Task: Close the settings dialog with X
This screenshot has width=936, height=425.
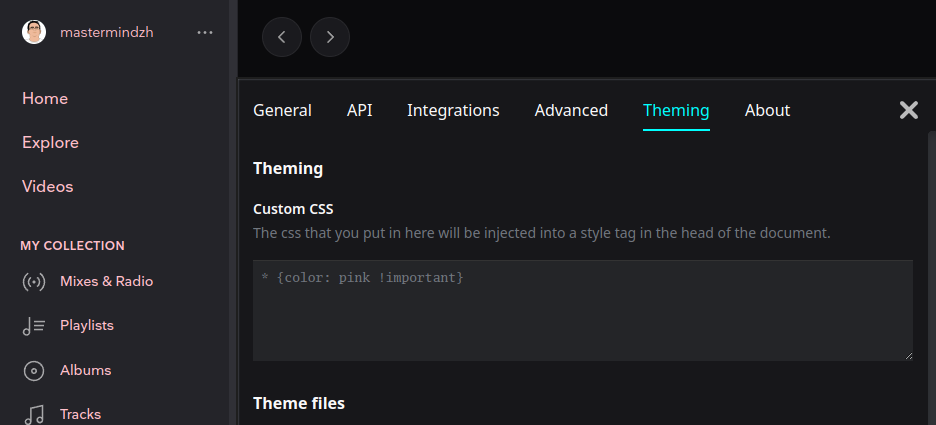Action: [908, 110]
